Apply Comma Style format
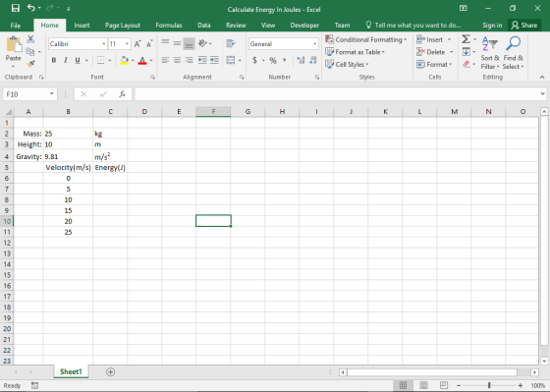Viewport: 550px width, 392px height. click(285, 60)
